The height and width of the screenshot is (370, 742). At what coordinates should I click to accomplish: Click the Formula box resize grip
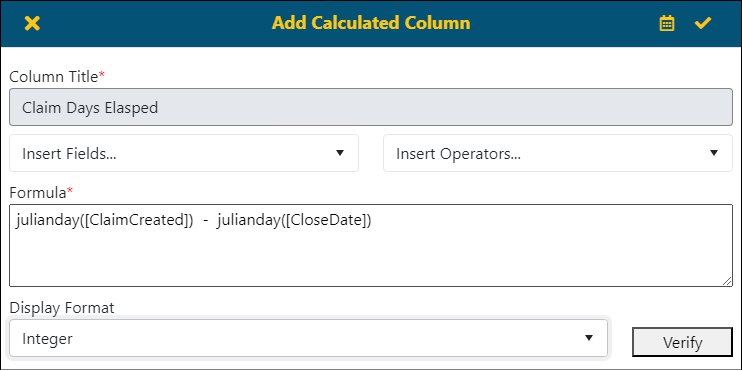(727, 281)
